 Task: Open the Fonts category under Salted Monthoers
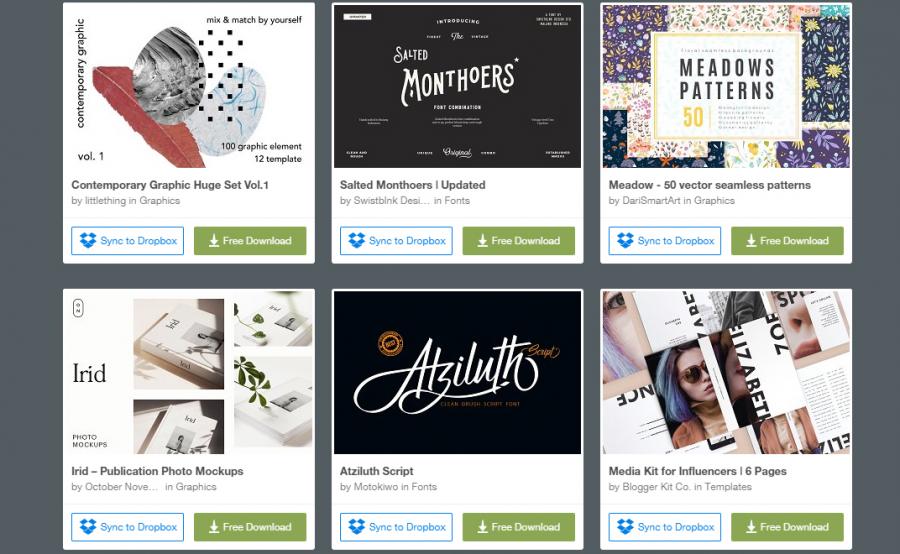coord(457,200)
